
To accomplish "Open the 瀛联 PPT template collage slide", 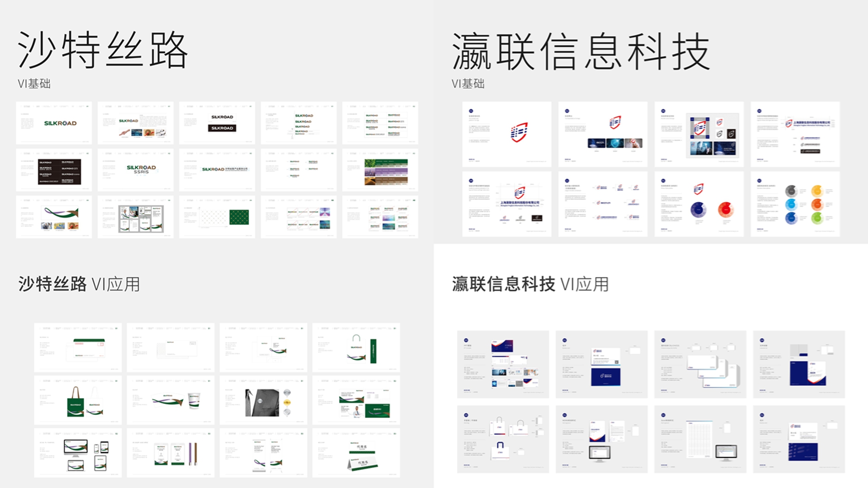I will click(503, 364).
